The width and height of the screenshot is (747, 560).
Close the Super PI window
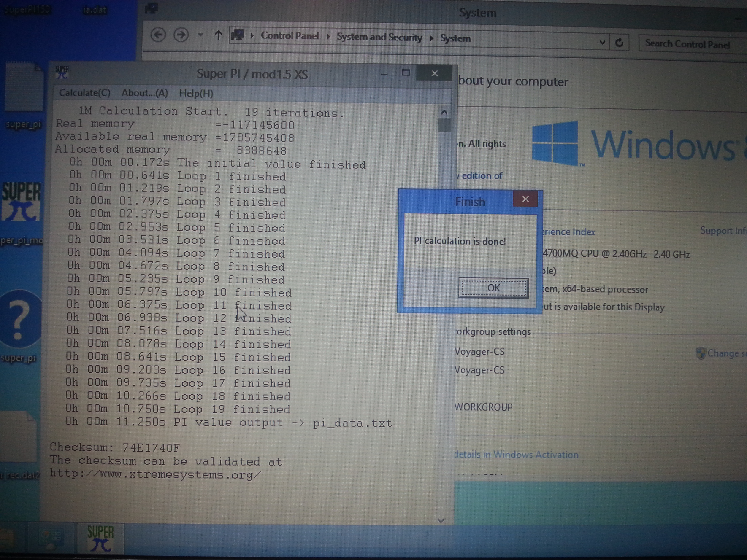pyautogui.click(x=435, y=73)
